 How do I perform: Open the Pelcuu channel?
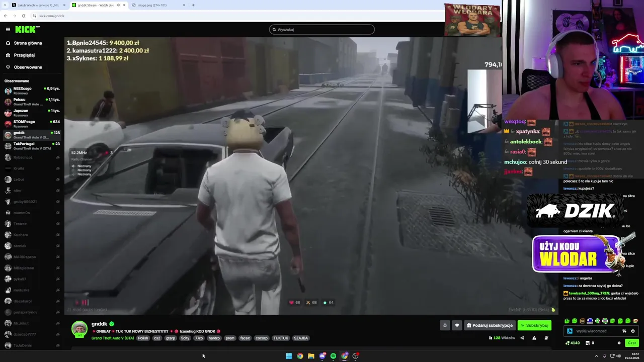pos(32,102)
